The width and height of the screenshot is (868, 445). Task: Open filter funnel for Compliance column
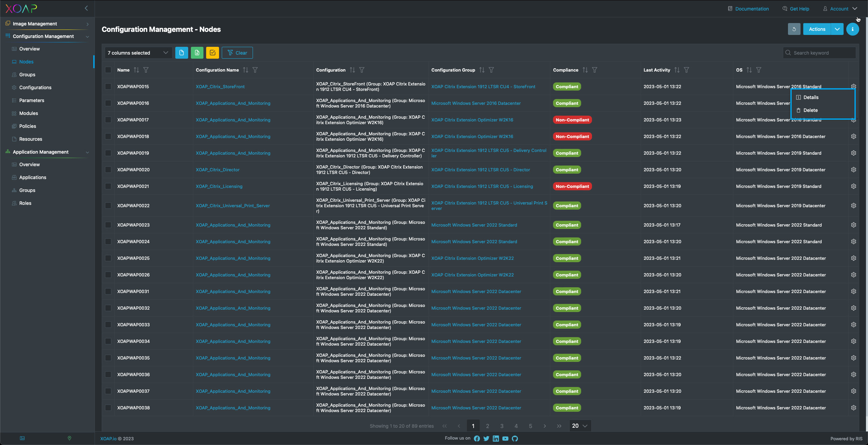pyautogui.click(x=595, y=70)
